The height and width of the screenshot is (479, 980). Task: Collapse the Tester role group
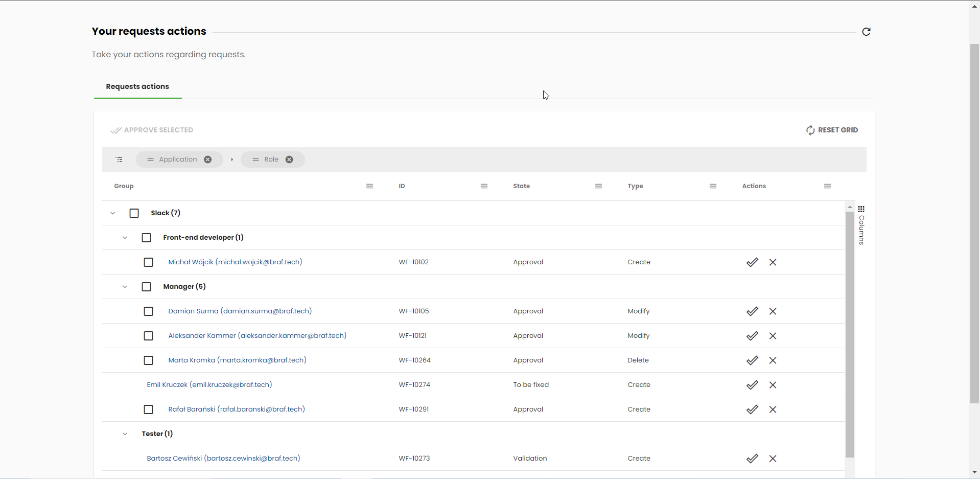click(125, 434)
